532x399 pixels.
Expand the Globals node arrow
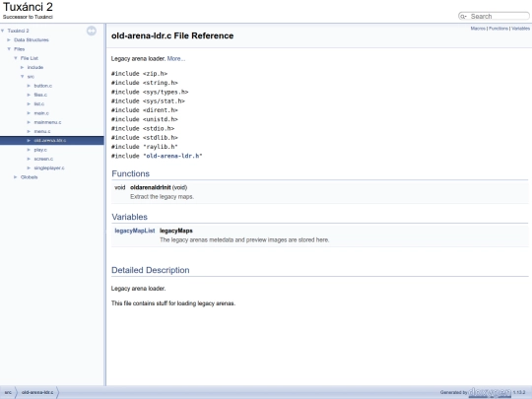(x=16, y=177)
